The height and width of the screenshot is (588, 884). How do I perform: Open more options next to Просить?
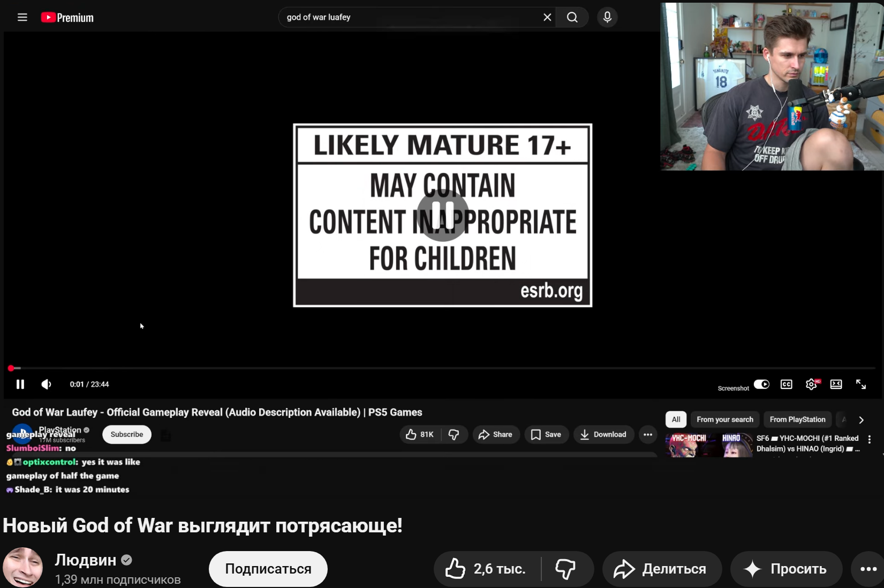868,569
